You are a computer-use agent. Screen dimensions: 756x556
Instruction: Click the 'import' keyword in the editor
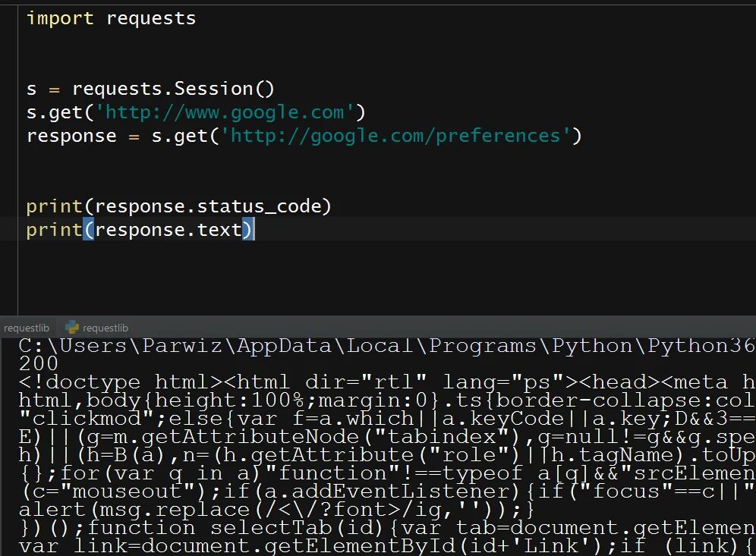[60, 18]
